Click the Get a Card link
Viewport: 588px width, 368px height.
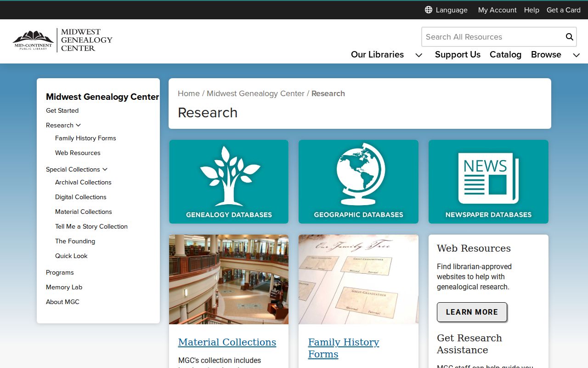tap(564, 10)
